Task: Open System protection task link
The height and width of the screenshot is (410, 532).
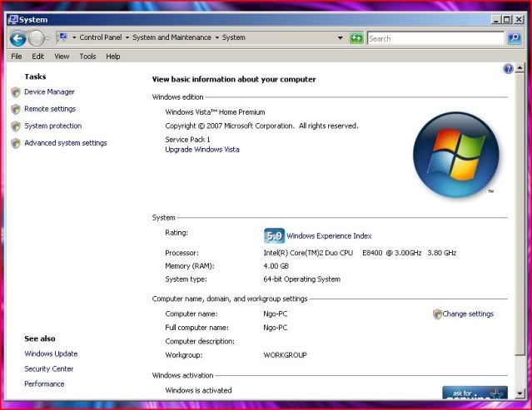Action: pos(53,126)
